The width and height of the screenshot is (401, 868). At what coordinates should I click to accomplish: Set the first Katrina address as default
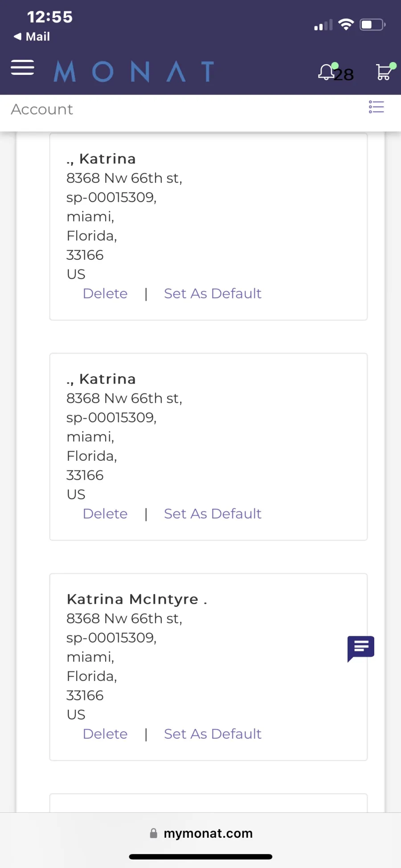click(213, 294)
